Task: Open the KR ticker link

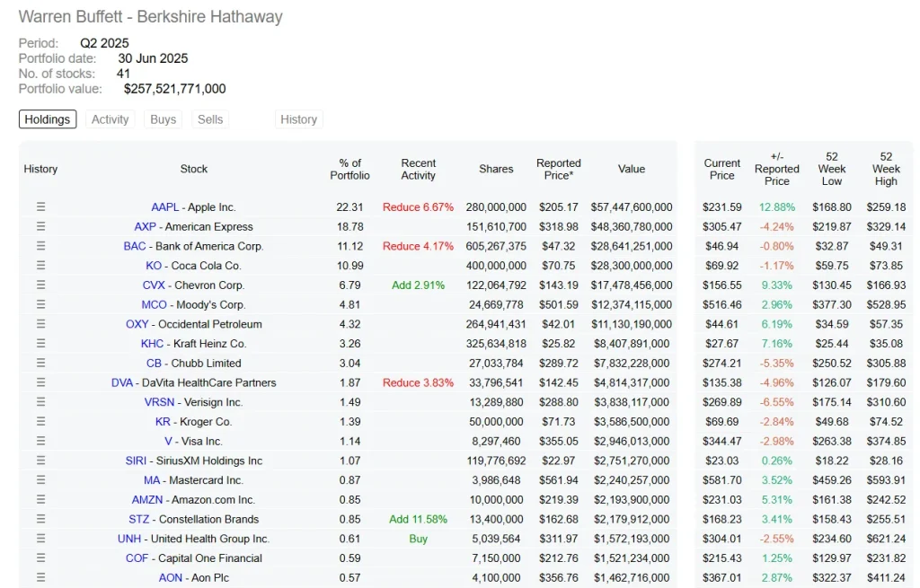Action: pos(163,421)
